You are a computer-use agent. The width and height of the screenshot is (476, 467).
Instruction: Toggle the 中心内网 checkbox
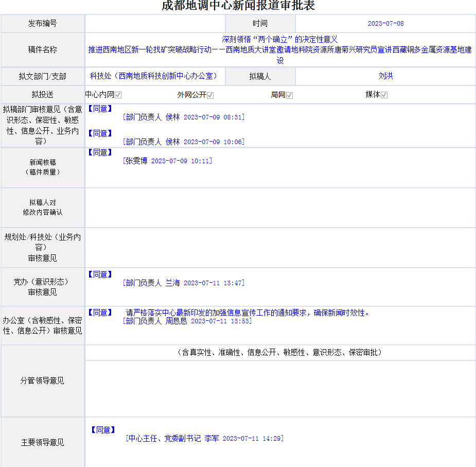118,95
